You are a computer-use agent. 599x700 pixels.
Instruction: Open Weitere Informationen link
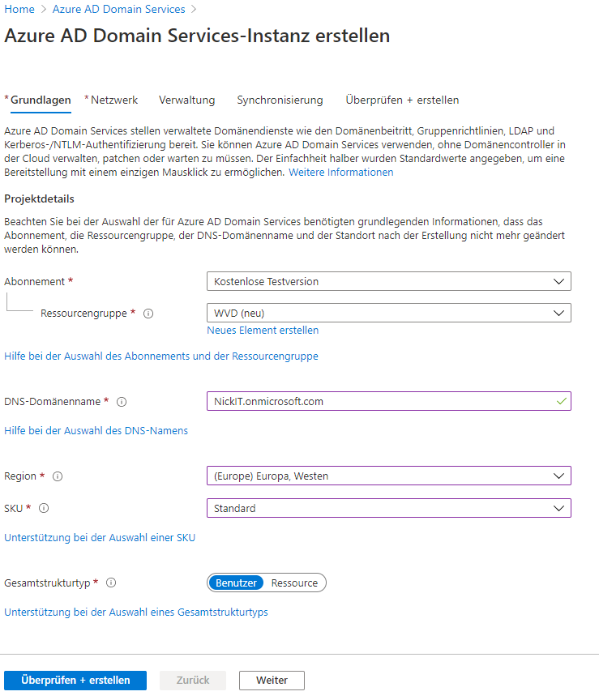(340, 173)
